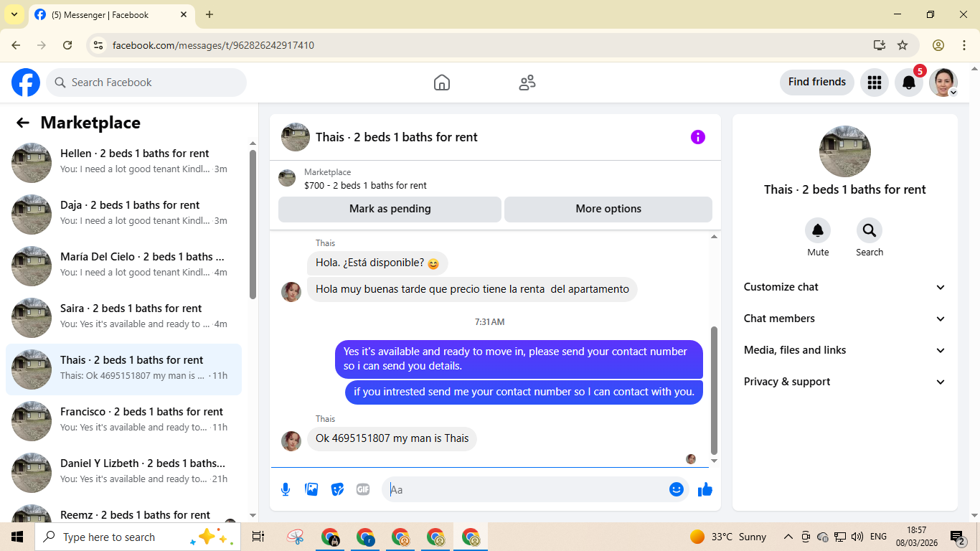Click More options button
Screen dimensions: 980x551
608,209
